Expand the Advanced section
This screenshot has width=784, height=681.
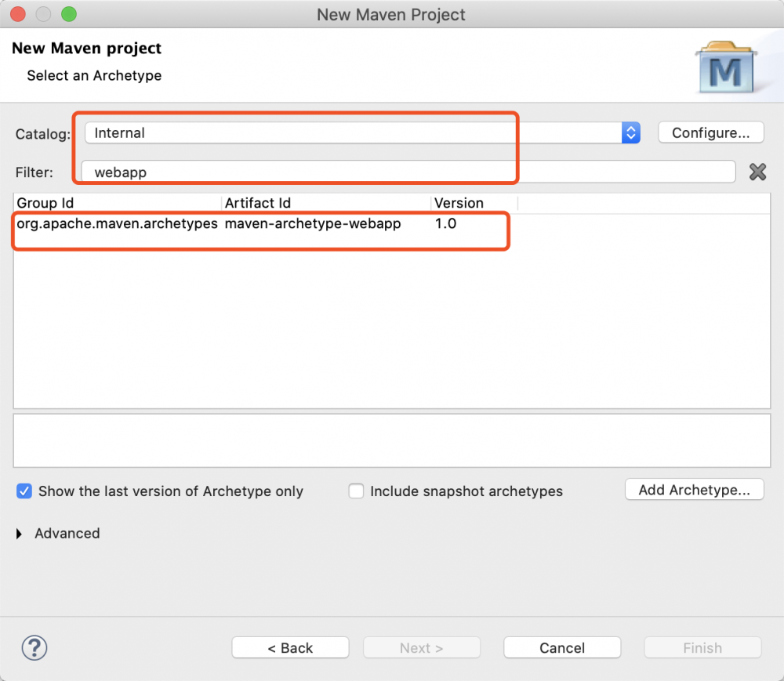(x=19, y=534)
